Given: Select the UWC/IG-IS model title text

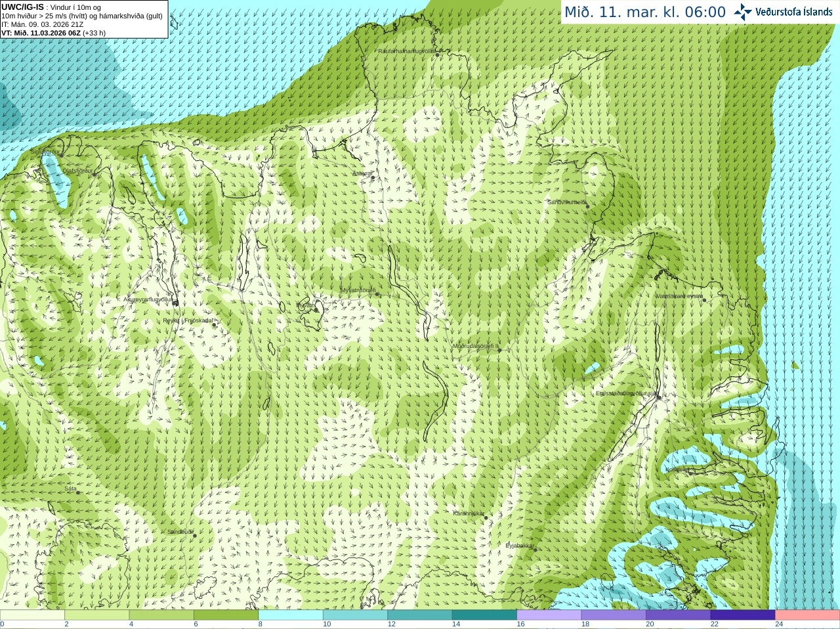Looking at the screenshot, I should 22,7.
